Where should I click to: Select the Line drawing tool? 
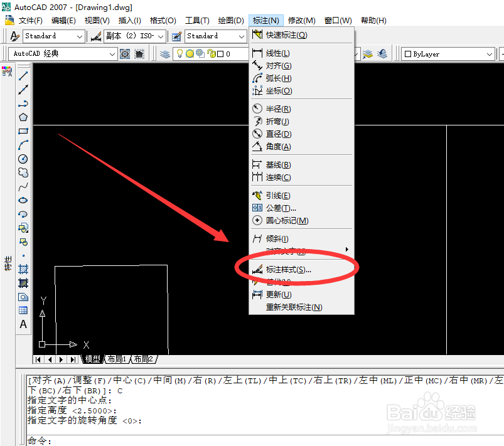point(23,76)
